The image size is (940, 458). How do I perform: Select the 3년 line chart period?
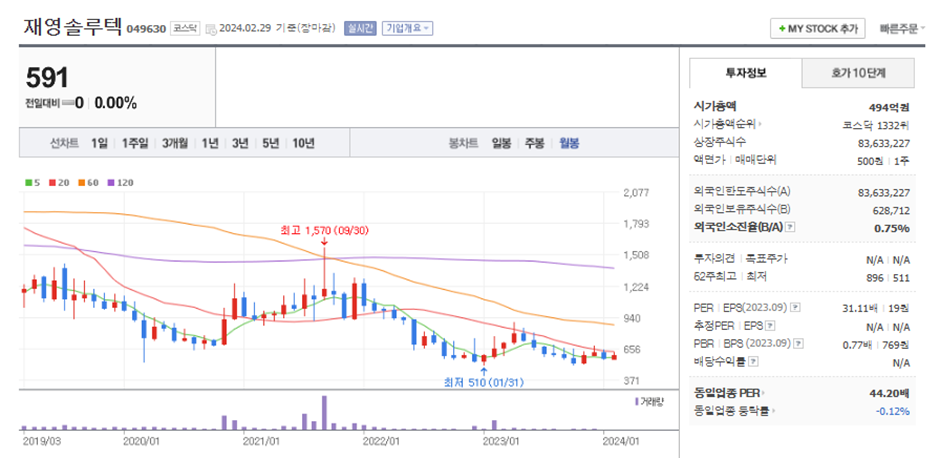240,143
